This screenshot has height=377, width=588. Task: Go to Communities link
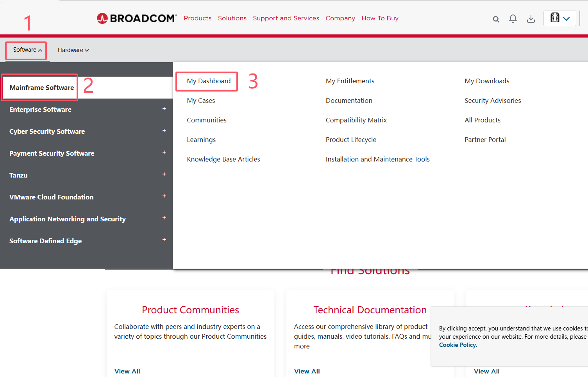pyautogui.click(x=207, y=120)
